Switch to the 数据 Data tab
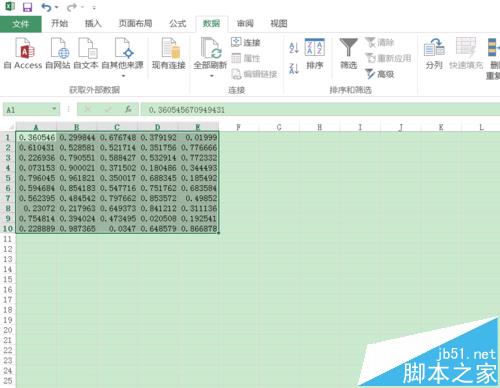Viewport: 500px width, 388px height. [x=211, y=23]
